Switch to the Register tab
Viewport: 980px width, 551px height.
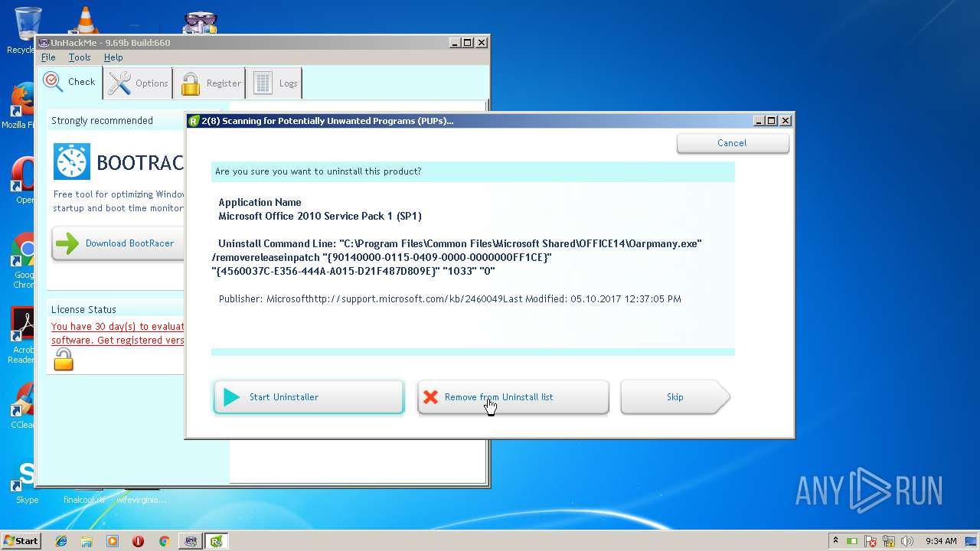pyautogui.click(x=210, y=83)
